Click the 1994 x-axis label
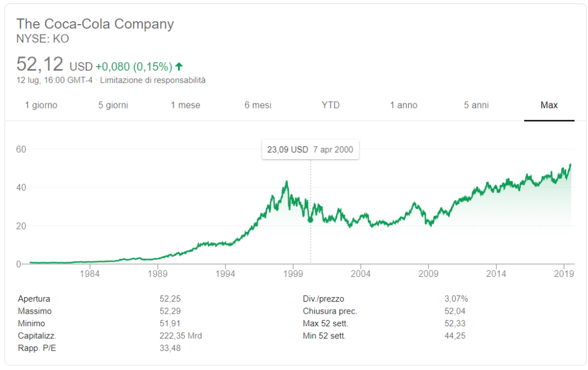The height and width of the screenshot is (370, 588). [225, 274]
